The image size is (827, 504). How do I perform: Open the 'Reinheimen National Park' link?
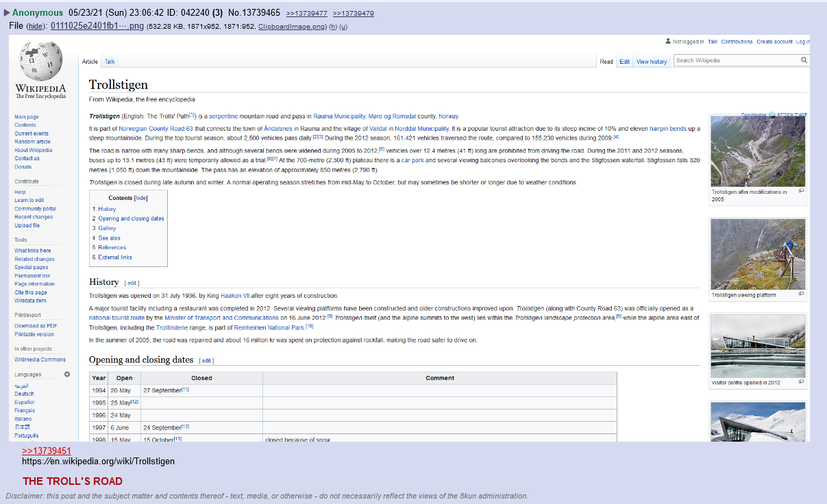tap(269, 327)
